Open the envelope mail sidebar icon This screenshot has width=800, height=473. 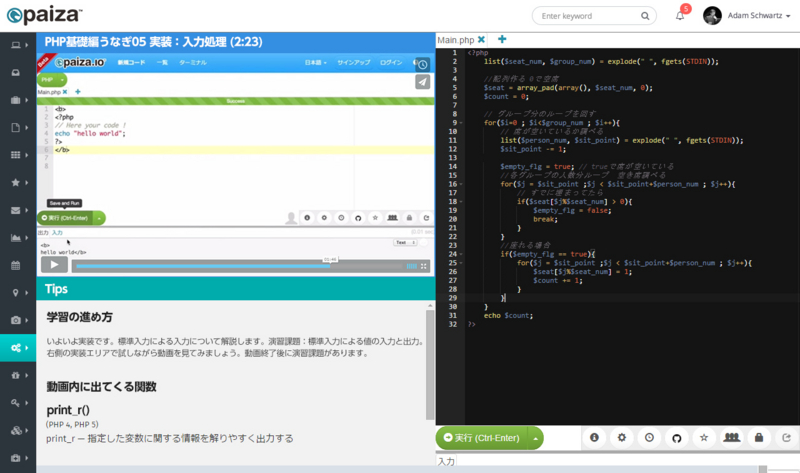pyautogui.click(x=16, y=210)
